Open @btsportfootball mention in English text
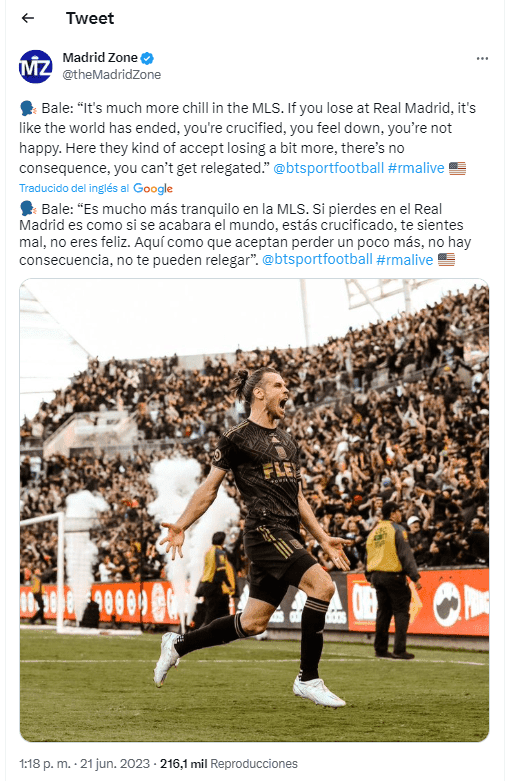 [329, 168]
